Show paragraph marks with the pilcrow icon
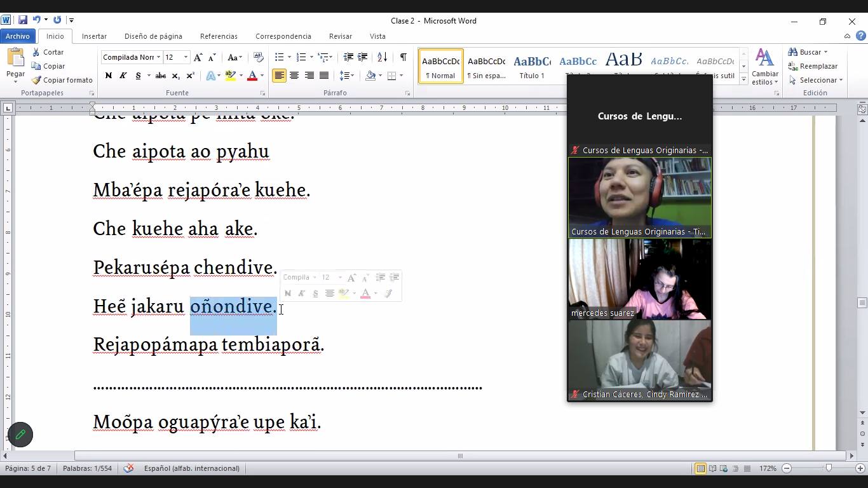 (403, 57)
